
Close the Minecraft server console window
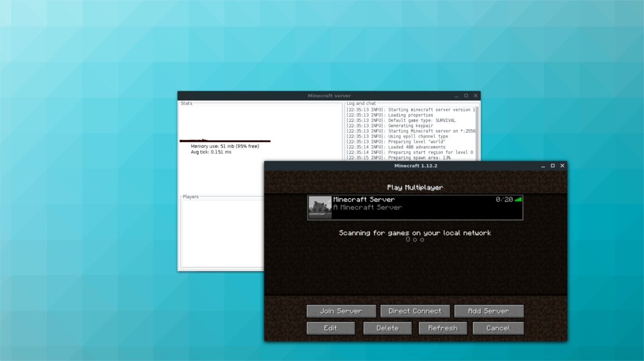(x=475, y=96)
